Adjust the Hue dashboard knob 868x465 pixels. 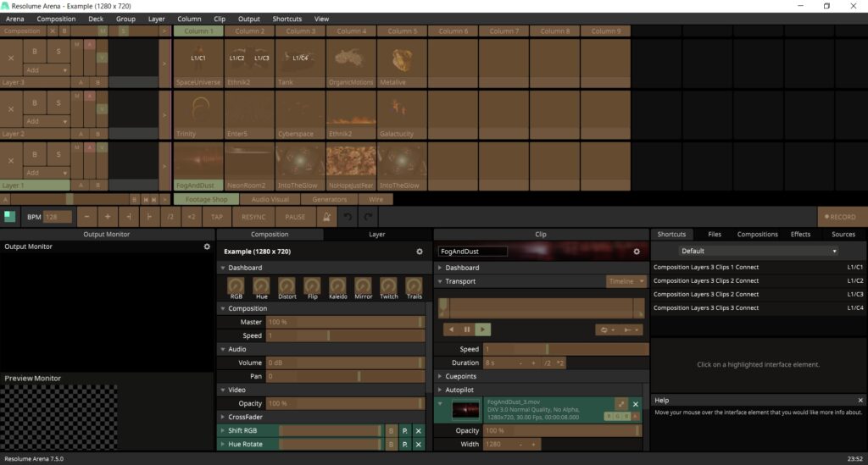(261, 285)
